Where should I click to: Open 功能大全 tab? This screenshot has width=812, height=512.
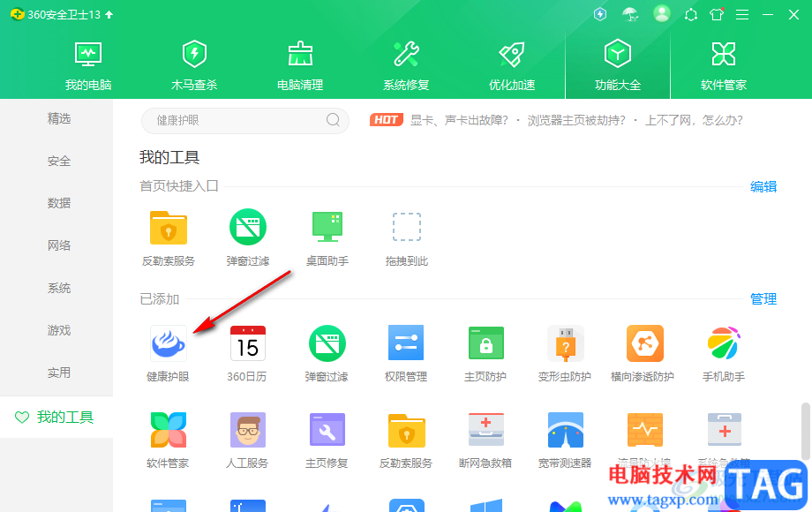tap(618, 66)
